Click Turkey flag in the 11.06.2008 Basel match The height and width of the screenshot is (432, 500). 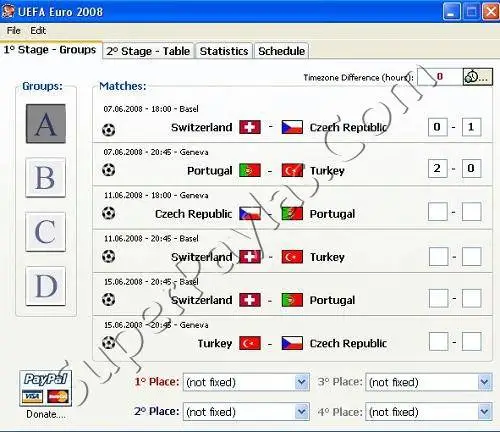point(292,257)
